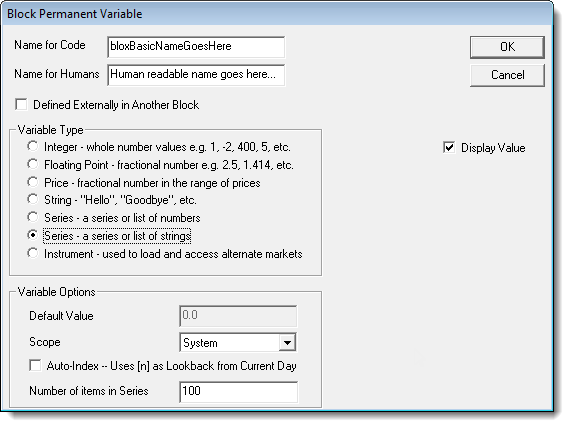The width and height of the screenshot is (569, 427).
Task: Click the Name for Code label
Action: [x=50, y=45]
